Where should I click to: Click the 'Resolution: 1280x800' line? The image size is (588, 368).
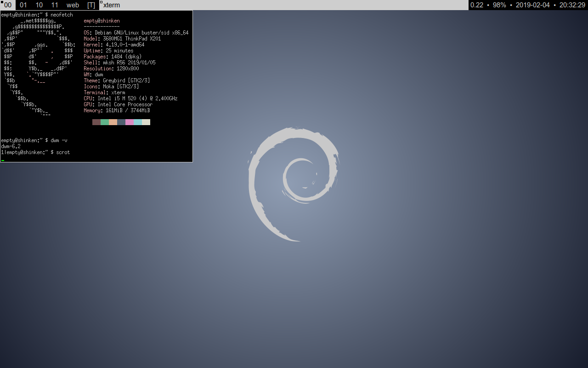111,69
